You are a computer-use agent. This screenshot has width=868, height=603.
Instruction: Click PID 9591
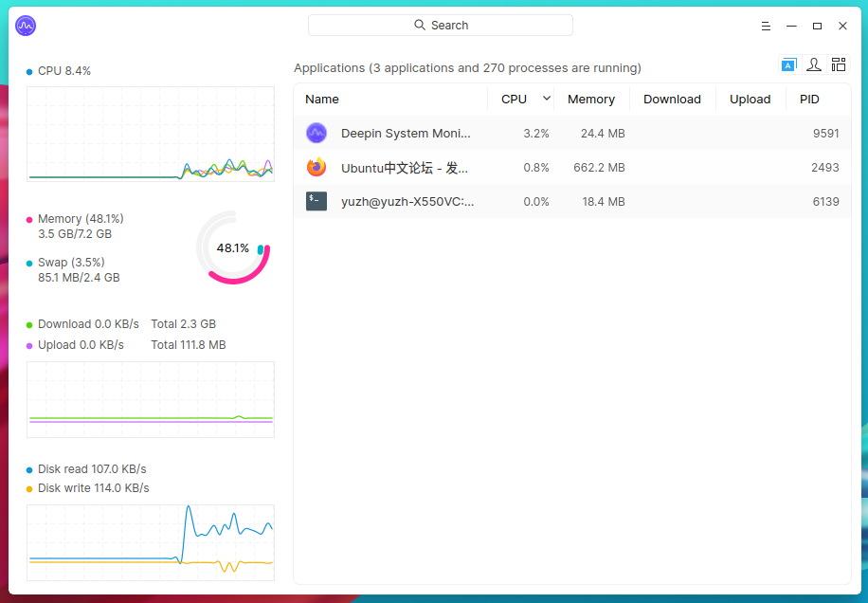point(826,134)
